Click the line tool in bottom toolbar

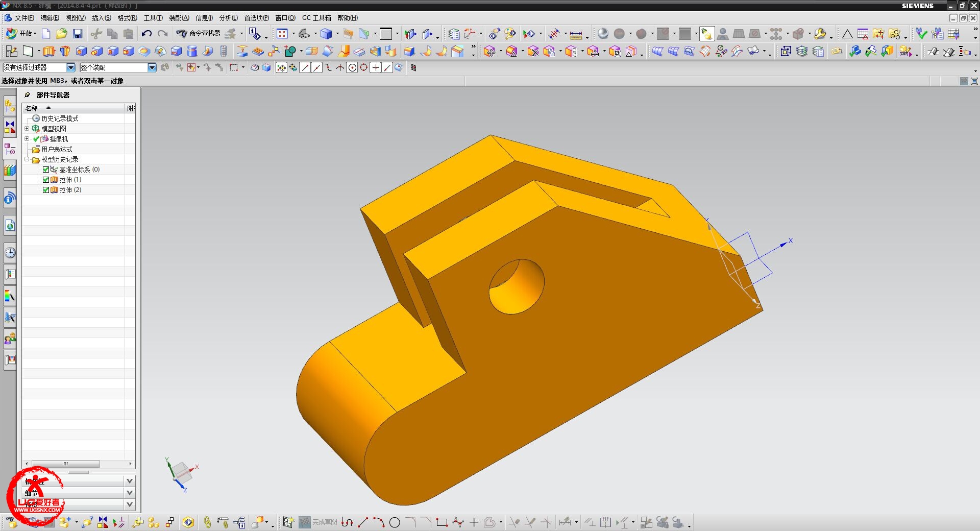[363, 522]
